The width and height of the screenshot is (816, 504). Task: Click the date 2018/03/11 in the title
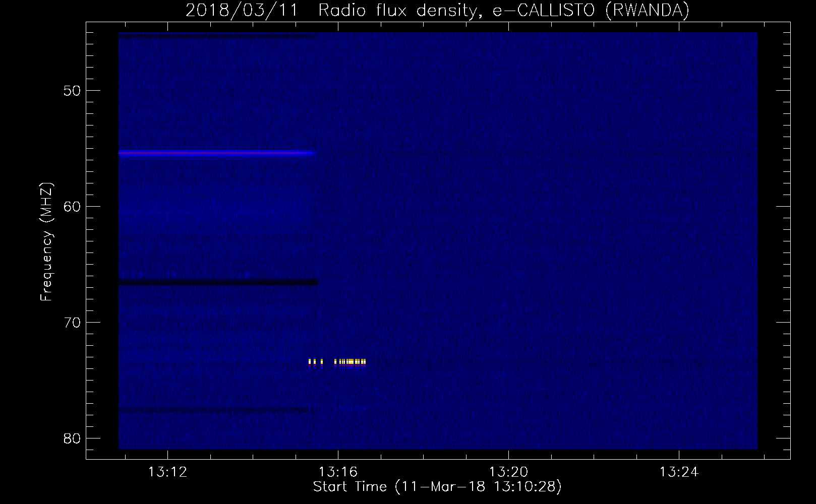(x=242, y=10)
